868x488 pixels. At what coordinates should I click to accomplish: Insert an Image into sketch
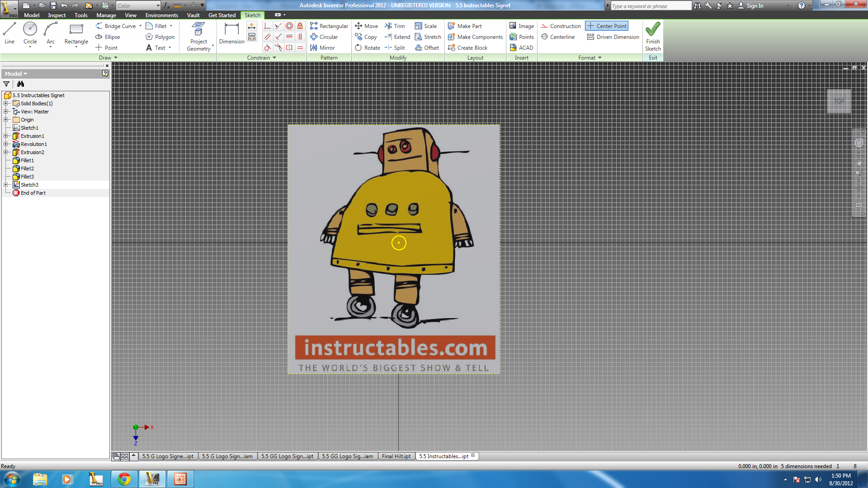tap(522, 26)
